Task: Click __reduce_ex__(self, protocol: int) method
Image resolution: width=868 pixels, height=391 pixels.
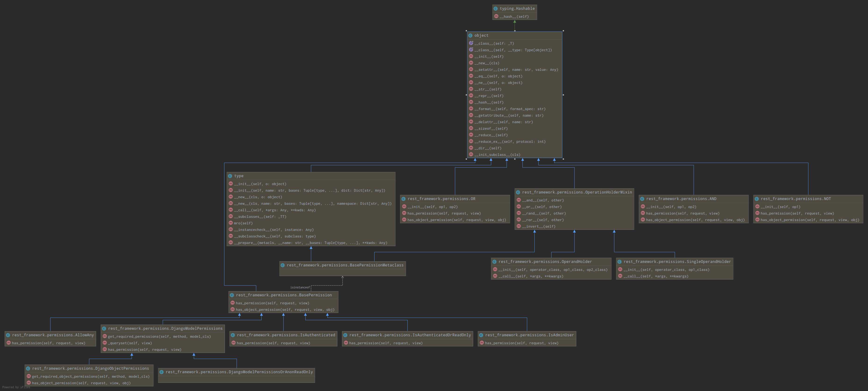Action: 510,141
